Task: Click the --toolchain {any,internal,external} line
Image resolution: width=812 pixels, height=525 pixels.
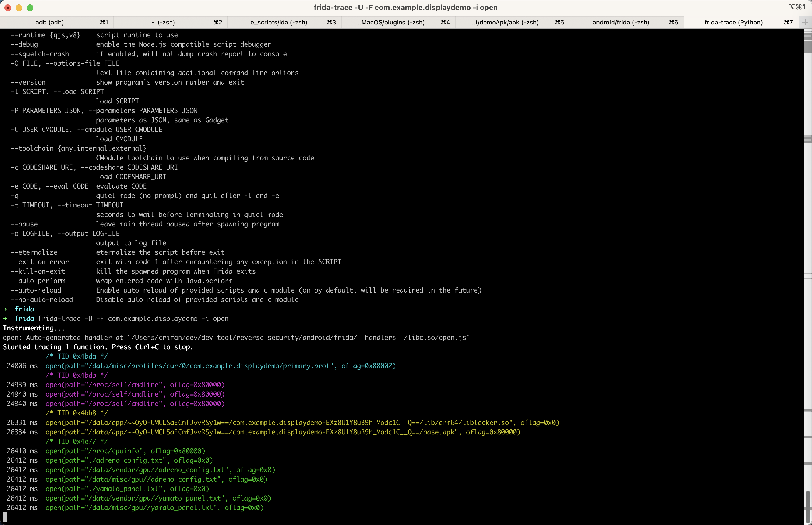Action: point(78,148)
